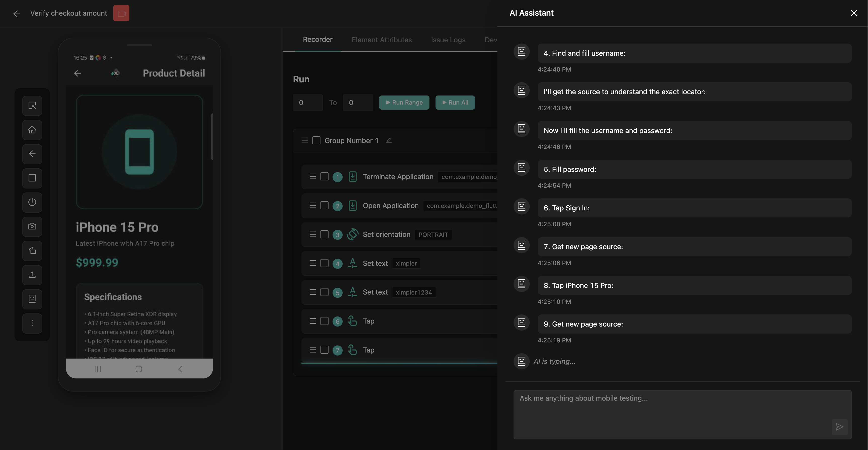Screen dimensions: 868x450
Task: Tick checkbox for Set orientation step
Action: [324, 234]
